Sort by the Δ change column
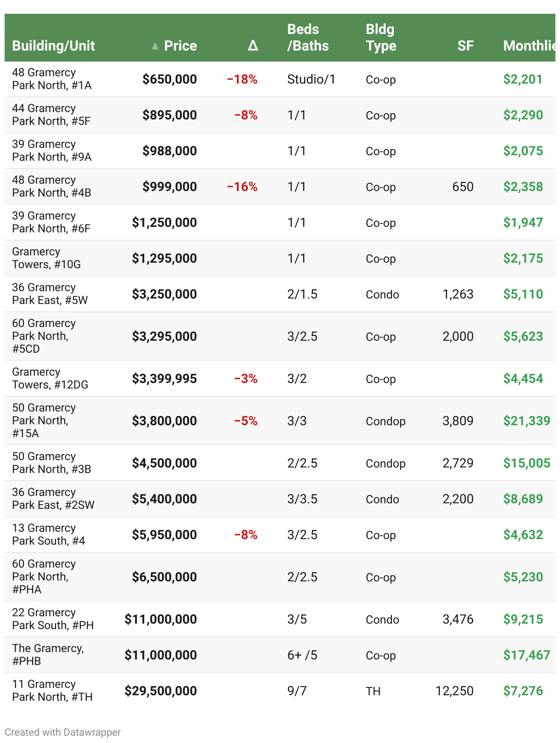Image resolution: width=560 pixels, height=743 pixels. point(252,46)
